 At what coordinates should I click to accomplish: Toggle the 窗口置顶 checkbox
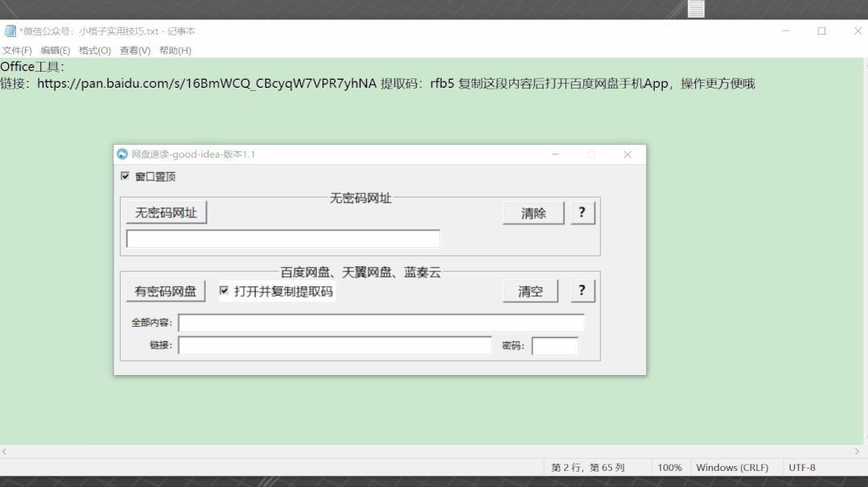coord(125,175)
